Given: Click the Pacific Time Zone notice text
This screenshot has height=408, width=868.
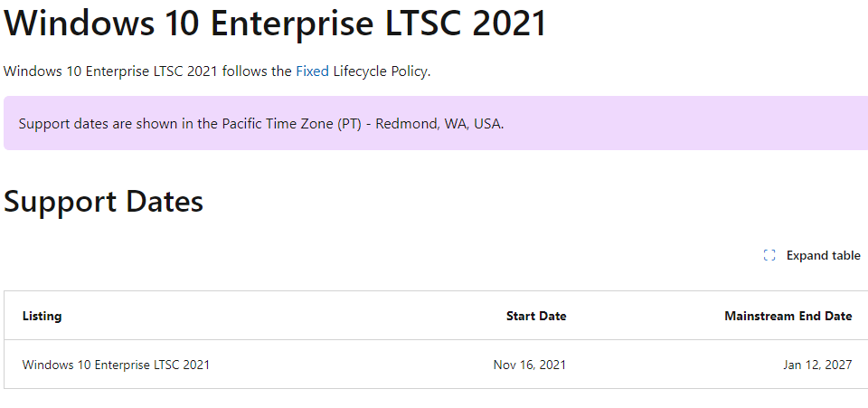Looking at the screenshot, I should 261,123.
